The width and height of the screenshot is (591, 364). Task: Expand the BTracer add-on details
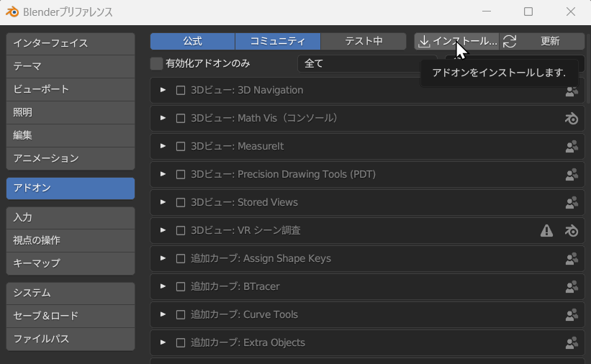(163, 286)
